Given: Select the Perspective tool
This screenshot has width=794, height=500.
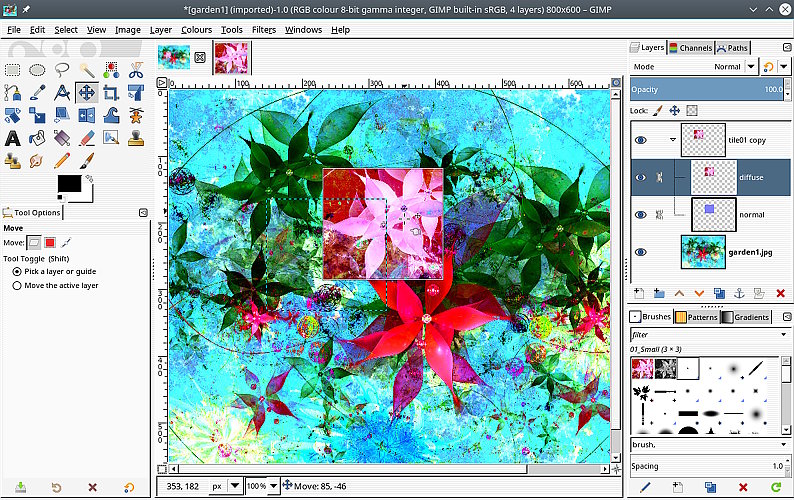Looking at the screenshot, I should click(x=62, y=116).
